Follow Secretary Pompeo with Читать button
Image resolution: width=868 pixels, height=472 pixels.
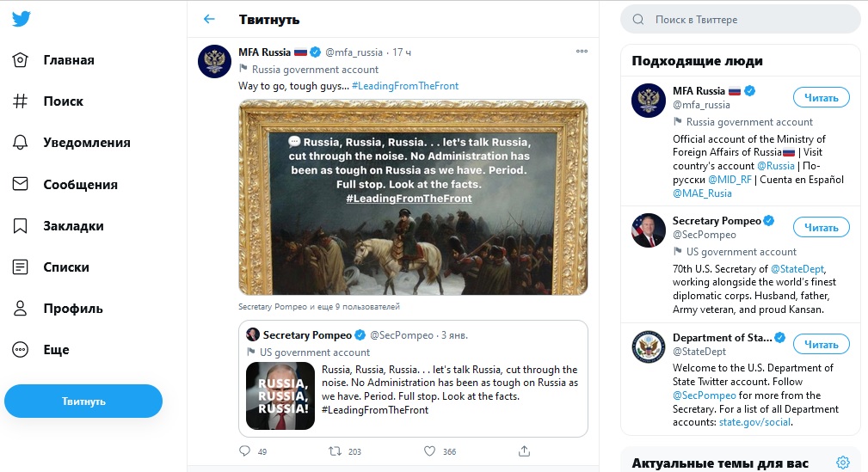821,227
